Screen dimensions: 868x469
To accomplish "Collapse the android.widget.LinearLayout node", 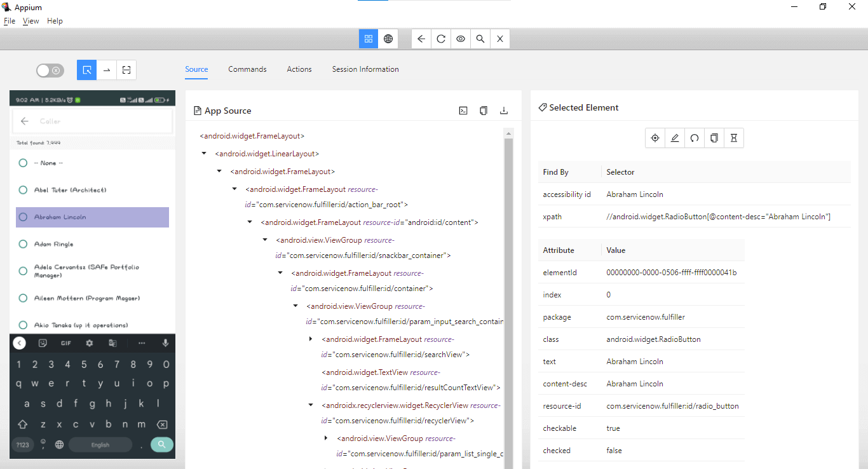I will tap(204, 153).
